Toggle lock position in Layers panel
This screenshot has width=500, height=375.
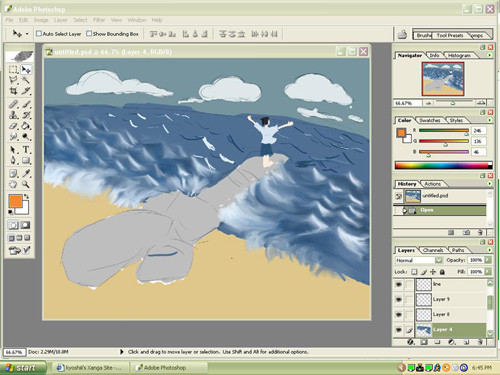433,272
